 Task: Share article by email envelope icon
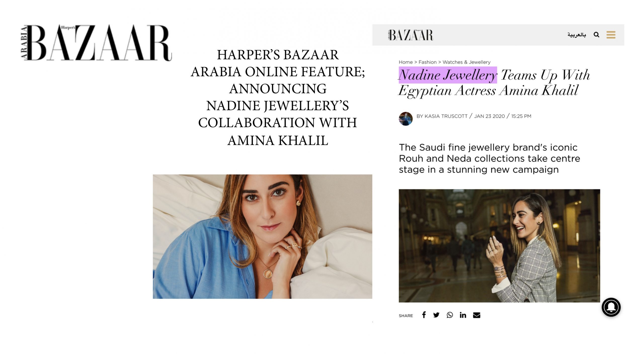point(476,315)
